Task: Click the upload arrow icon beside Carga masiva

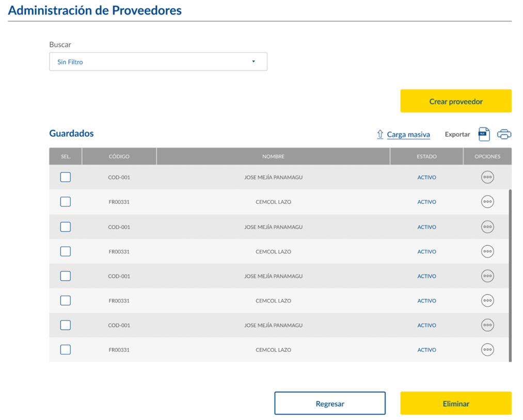Action: tap(380, 135)
